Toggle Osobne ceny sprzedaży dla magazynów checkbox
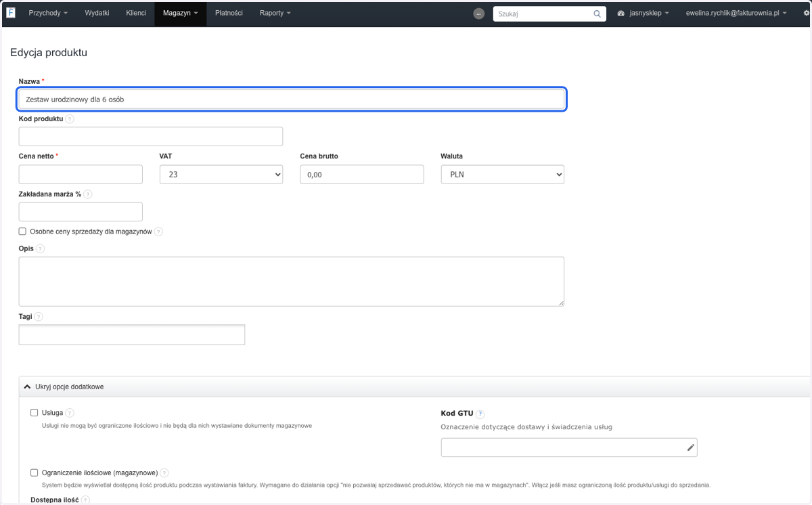The height and width of the screenshot is (505, 812). pos(22,232)
